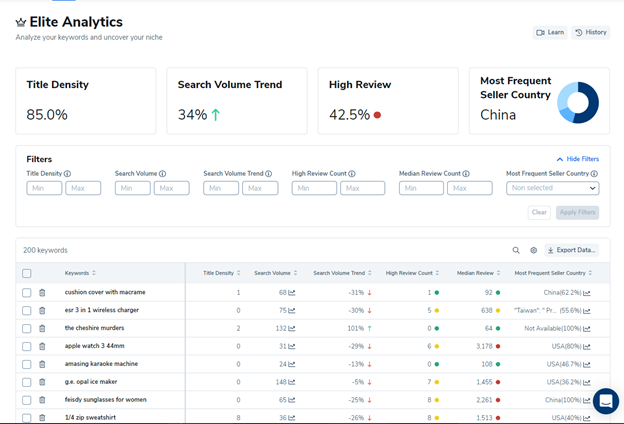Check the 'amasing karaoke machine' row checkbox
Viewport: 624px width, 424px height.
click(x=27, y=364)
